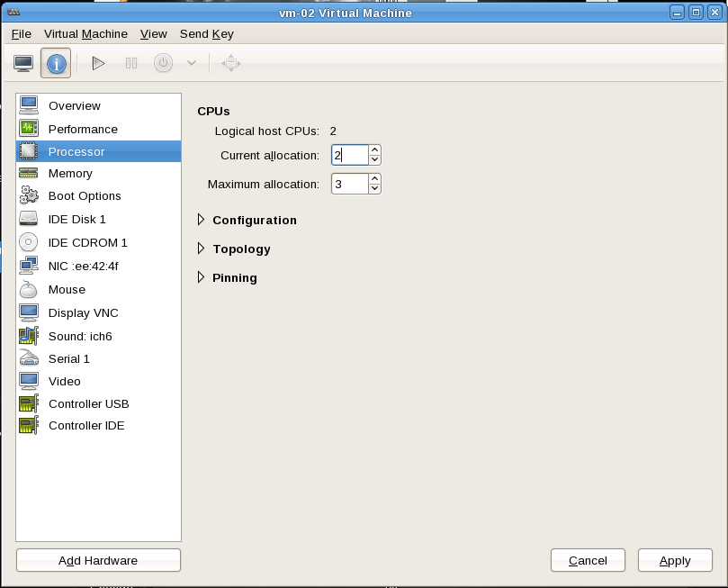The image size is (728, 588).
Task: Open the Virtual Machine menu
Action: point(85,34)
